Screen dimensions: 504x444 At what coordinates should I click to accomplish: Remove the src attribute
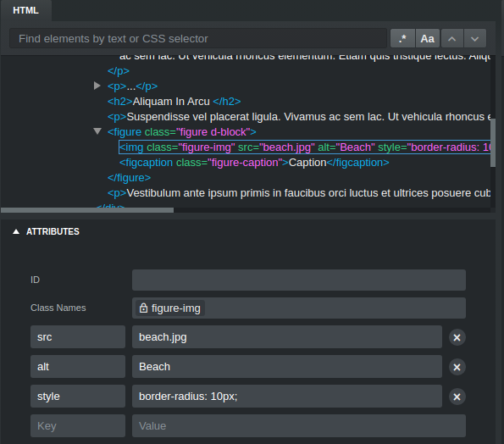[457, 337]
